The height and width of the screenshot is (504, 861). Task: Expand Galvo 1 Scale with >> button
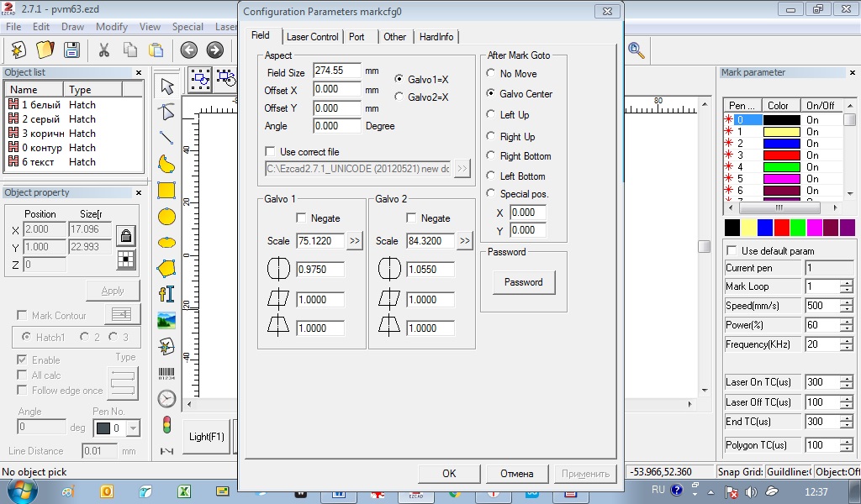click(x=355, y=241)
